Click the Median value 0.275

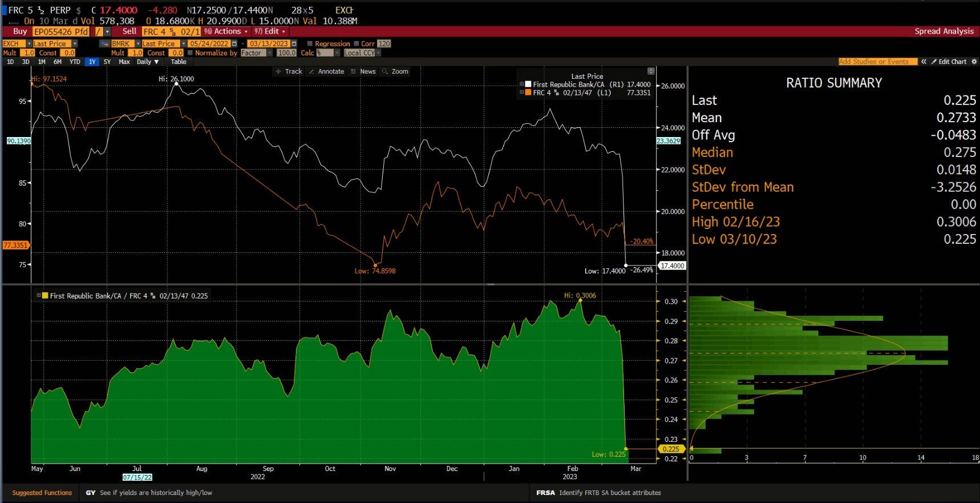[x=960, y=152]
